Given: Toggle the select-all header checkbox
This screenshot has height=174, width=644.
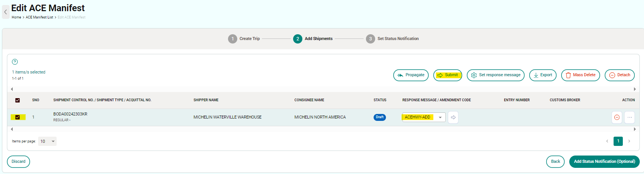Looking at the screenshot, I should [17, 100].
